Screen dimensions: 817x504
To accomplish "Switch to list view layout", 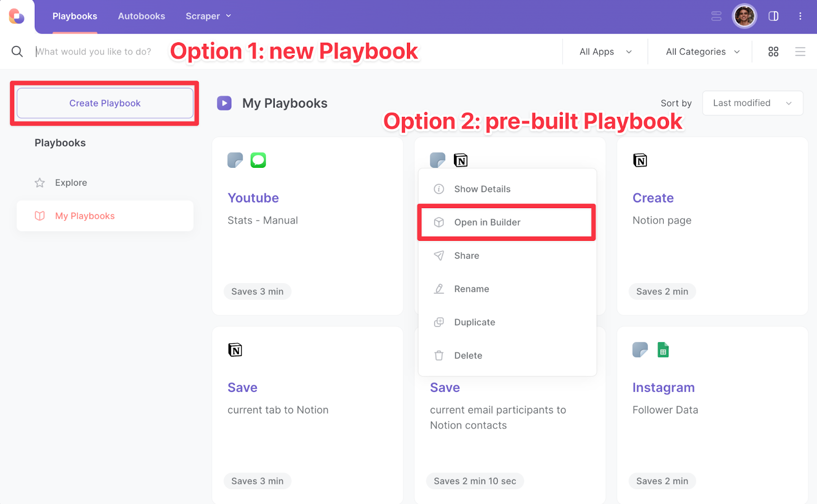I will pyautogui.click(x=800, y=52).
